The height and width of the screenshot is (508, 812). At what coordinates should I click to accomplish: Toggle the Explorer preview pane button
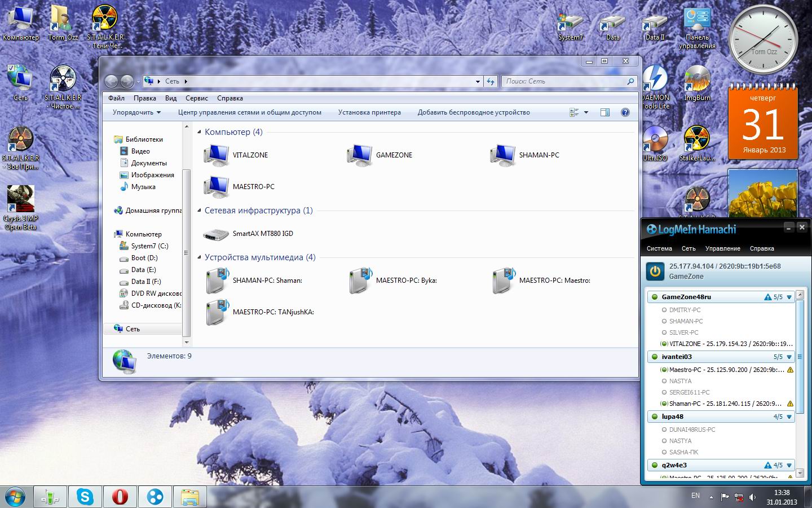(x=605, y=112)
